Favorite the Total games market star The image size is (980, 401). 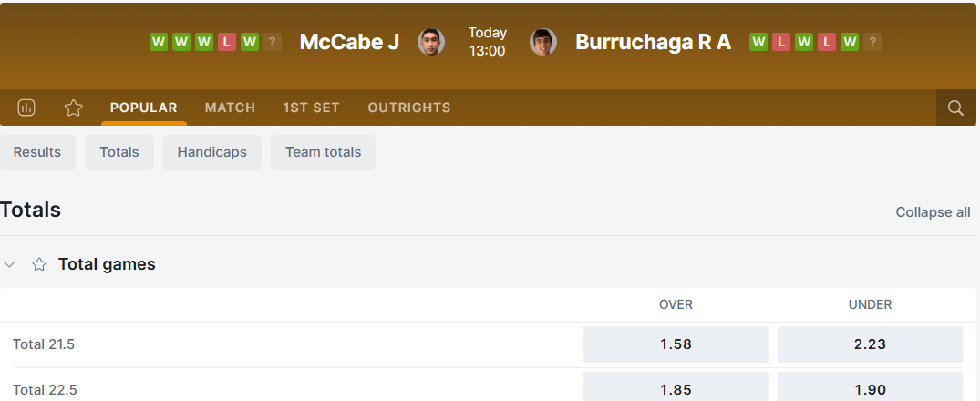click(39, 264)
